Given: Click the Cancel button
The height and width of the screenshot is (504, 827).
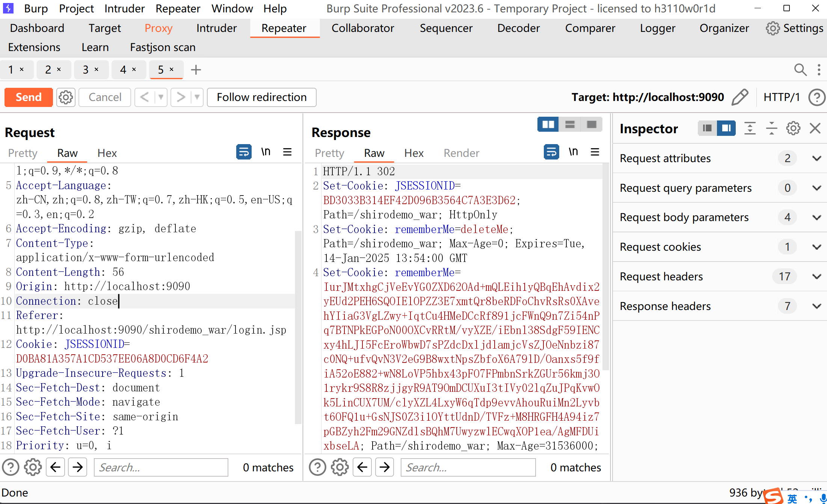Looking at the screenshot, I should pyautogui.click(x=105, y=97).
